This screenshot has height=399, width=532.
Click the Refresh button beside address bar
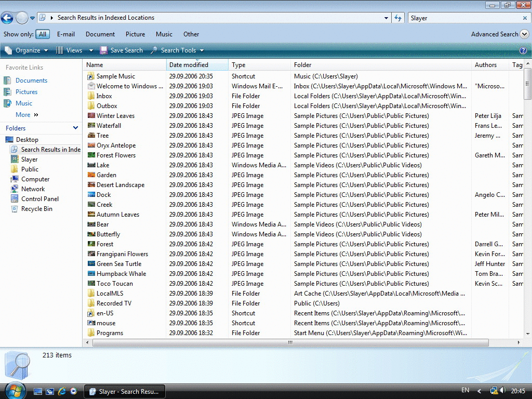397,18
